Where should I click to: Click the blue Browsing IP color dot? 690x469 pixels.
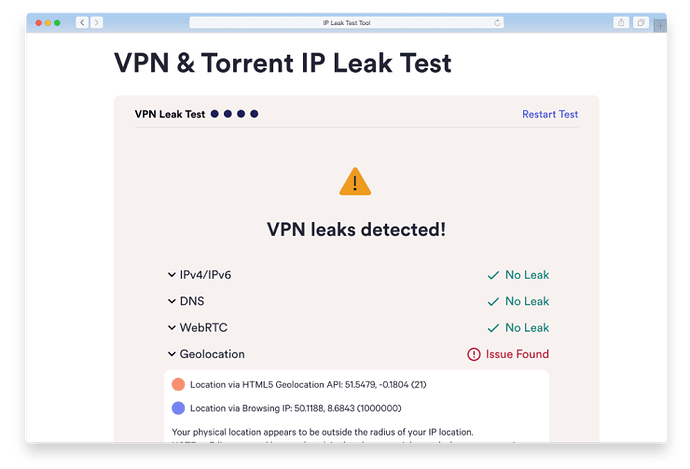[x=178, y=408]
